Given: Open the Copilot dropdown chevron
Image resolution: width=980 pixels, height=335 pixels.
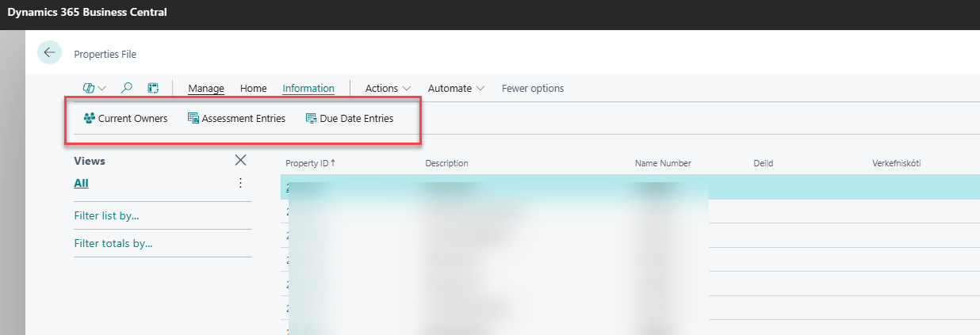Looking at the screenshot, I should pyautogui.click(x=101, y=88).
